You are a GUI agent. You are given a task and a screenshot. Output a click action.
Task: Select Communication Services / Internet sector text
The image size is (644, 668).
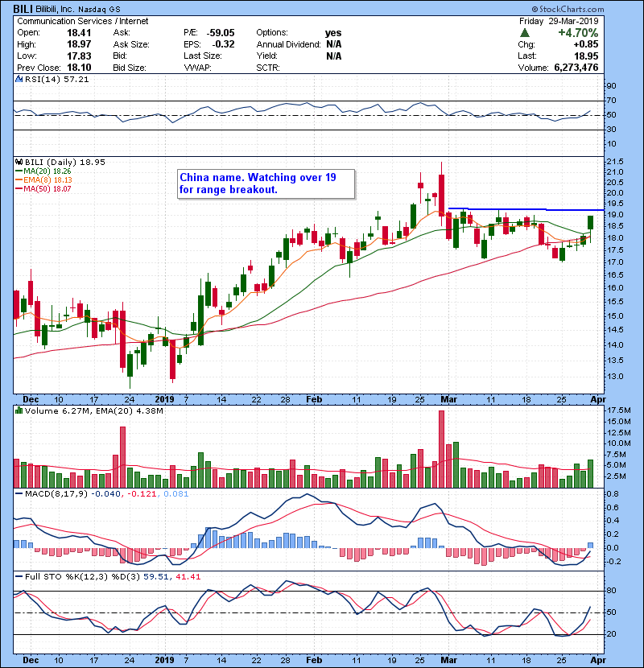[x=83, y=21]
